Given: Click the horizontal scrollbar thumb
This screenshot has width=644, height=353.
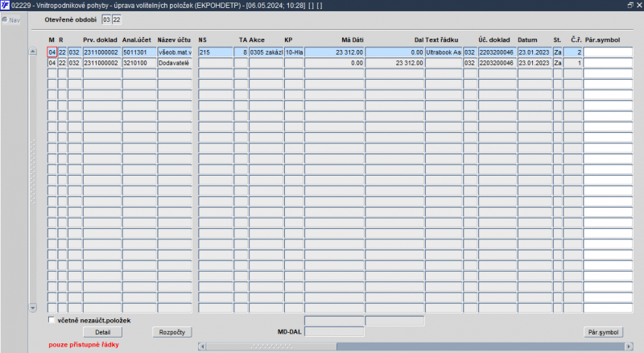Looking at the screenshot, I should [271, 347].
